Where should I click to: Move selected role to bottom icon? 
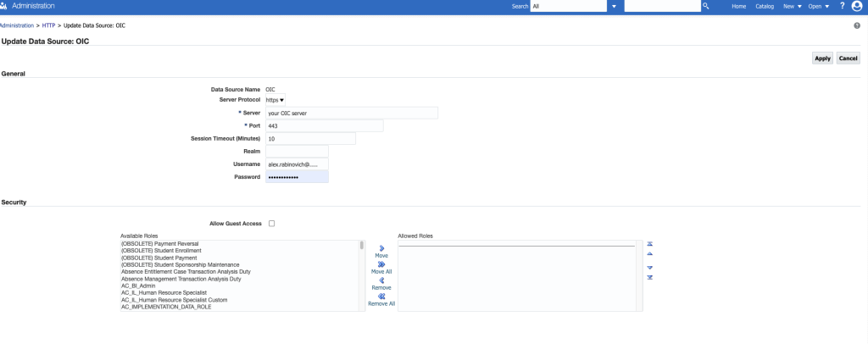click(x=650, y=277)
